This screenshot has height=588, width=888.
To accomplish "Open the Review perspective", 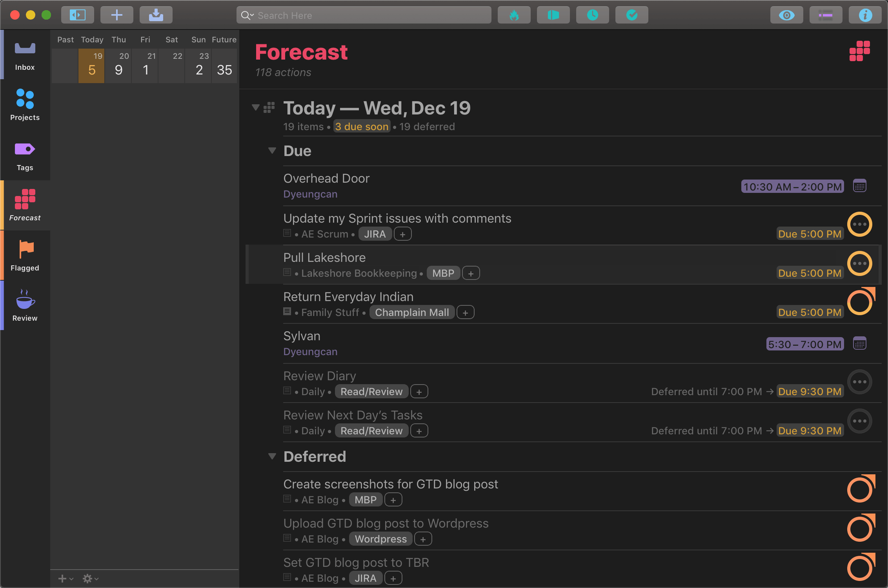I will [x=25, y=306].
